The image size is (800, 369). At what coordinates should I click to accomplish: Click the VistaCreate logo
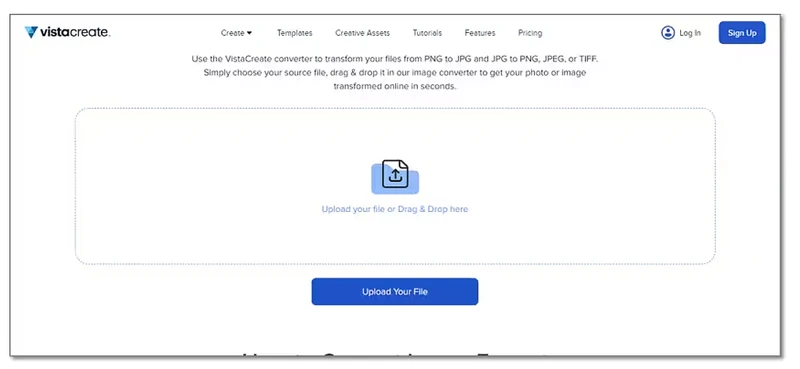point(67,33)
